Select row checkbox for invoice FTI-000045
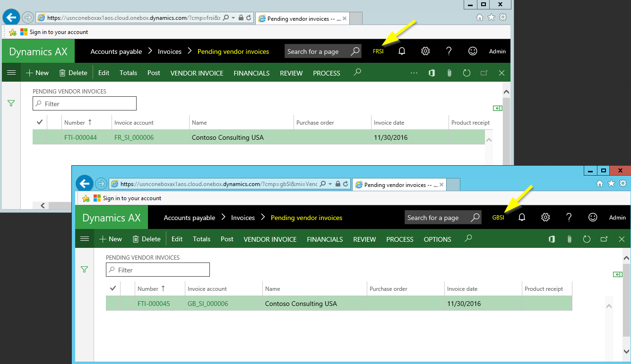631x364 pixels. point(113,304)
